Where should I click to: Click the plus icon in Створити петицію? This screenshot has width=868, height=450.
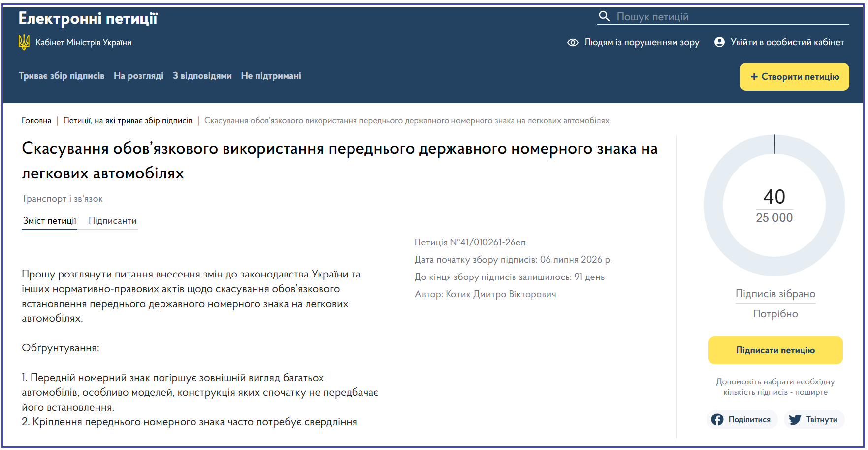click(754, 77)
